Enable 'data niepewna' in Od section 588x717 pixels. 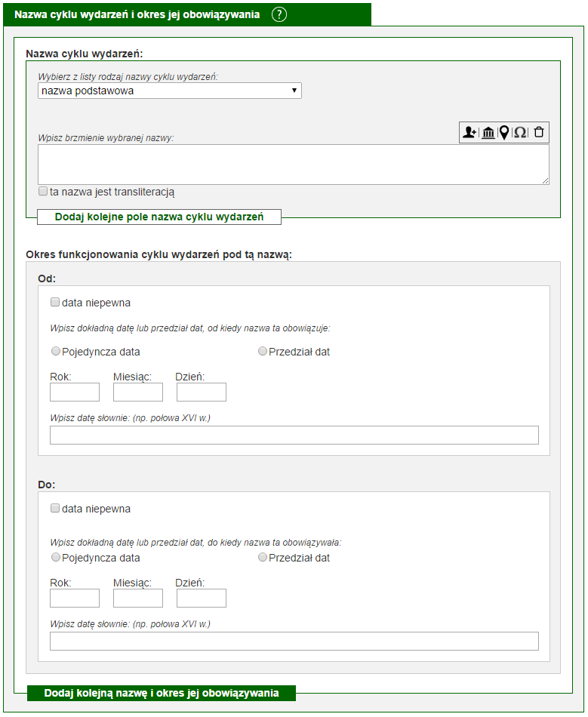(x=55, y=302)
